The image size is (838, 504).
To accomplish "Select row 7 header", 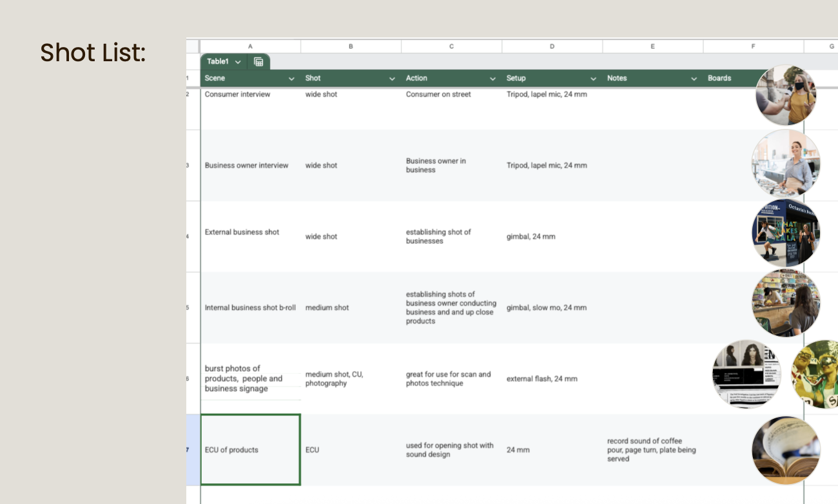I will 193,450.
